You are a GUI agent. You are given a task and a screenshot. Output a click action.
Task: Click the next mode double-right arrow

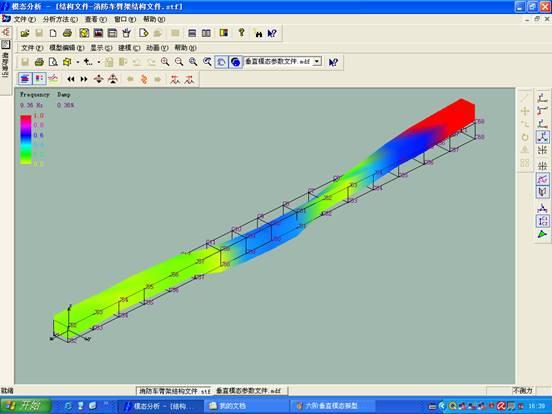pyautogui.click(x=84, y=79)
